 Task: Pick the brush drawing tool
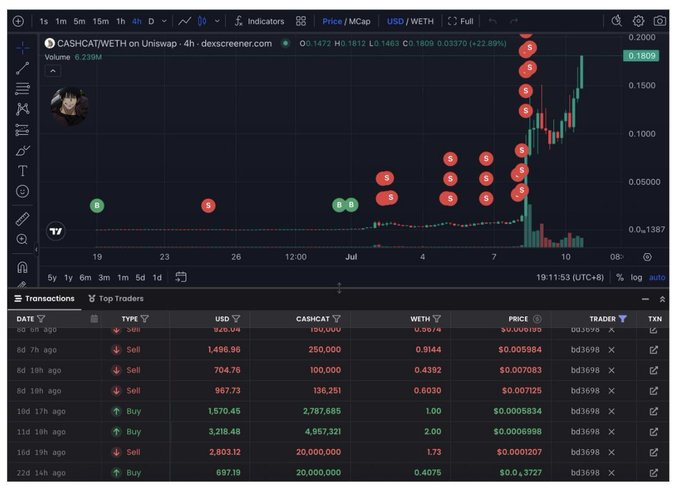coord(23,150)
